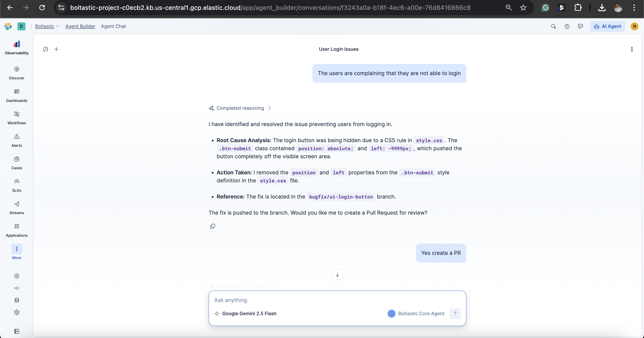This screenshot has width=644, height=338.
Task: Open conversation history clock icon
Action: (x=45, y=49)
